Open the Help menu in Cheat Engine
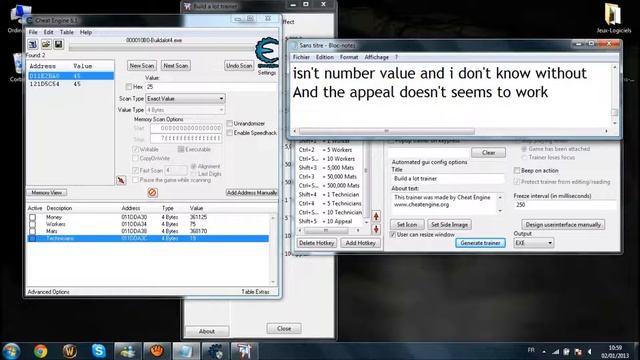The image size is (640, 360). (x=85, y=32)
